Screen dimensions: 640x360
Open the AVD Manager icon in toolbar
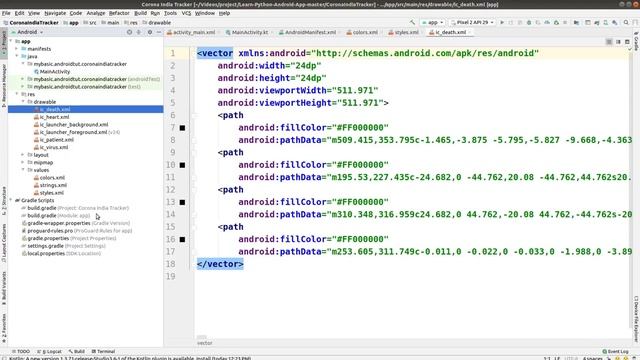pos(606,22)
